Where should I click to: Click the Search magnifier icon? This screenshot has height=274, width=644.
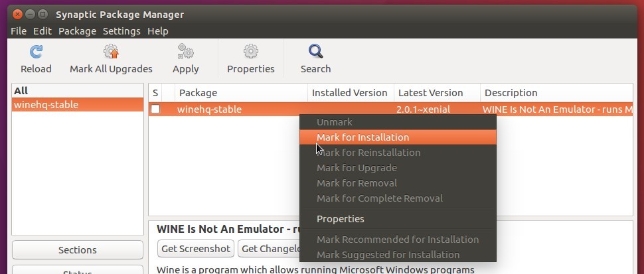click(315, 52)
